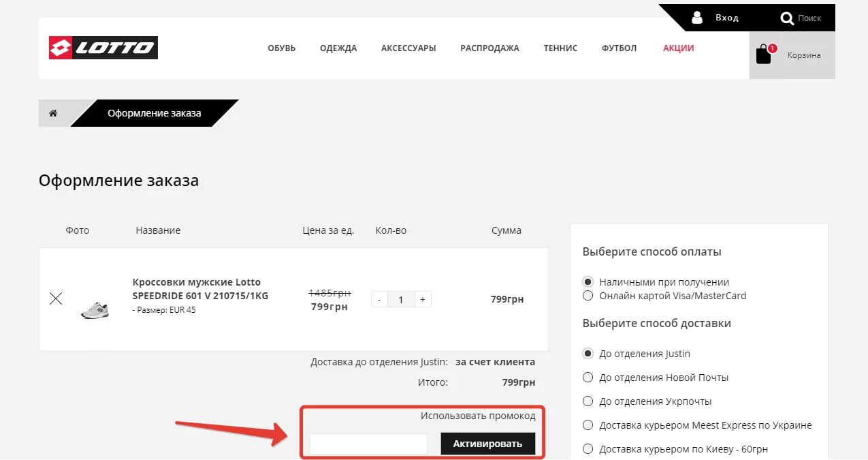Open the shopping bag cart icon
Screen dimensions: 868x460
point(764,55)
